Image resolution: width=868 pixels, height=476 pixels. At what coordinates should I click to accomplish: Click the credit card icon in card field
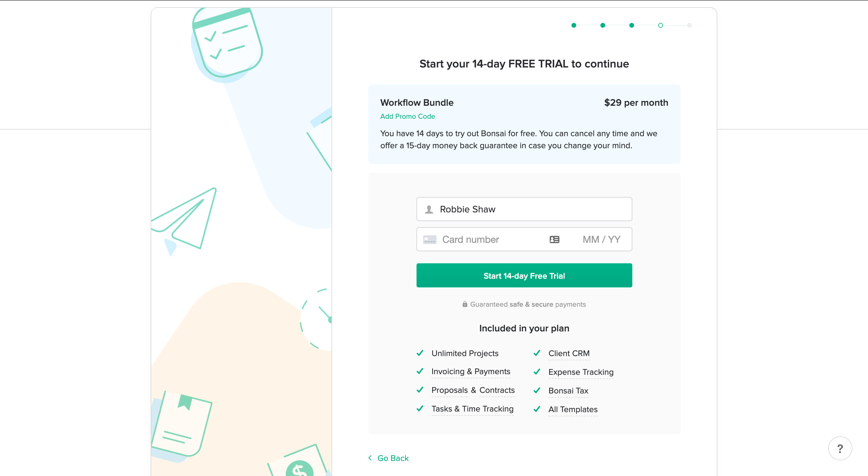tap(429, 240)
